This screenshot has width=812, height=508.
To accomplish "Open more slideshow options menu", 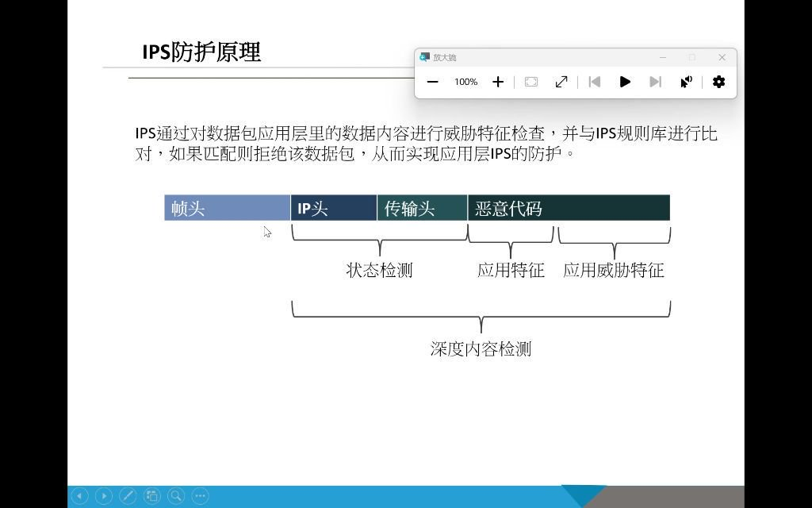I will pos(201,496).
